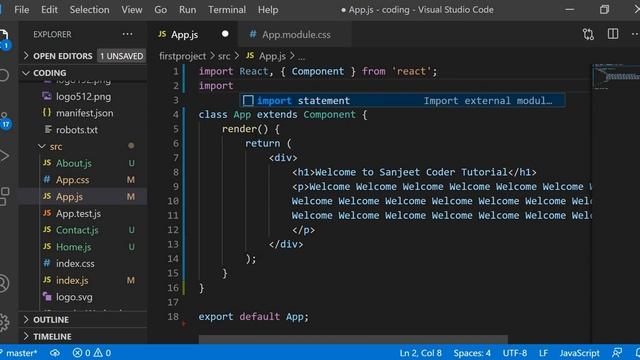640x360 pixels.
Task: Open App.test.js in the explorer
Action: (x=78, y=213)
